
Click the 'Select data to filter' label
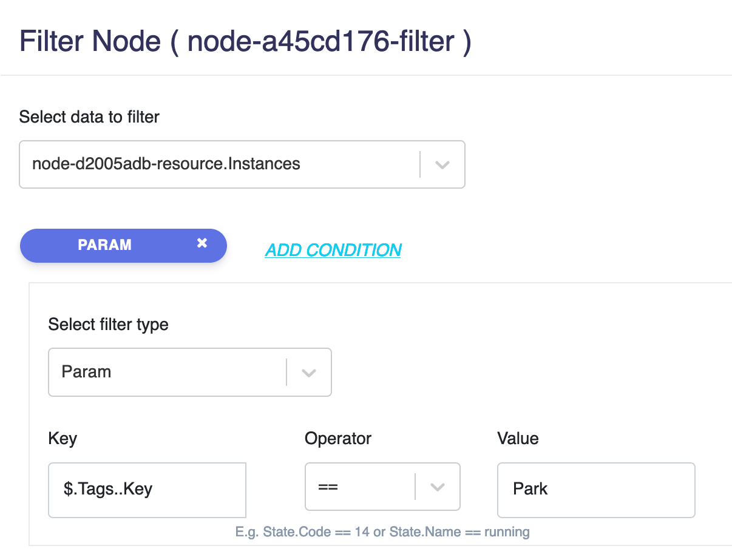(x=89, y=116)
